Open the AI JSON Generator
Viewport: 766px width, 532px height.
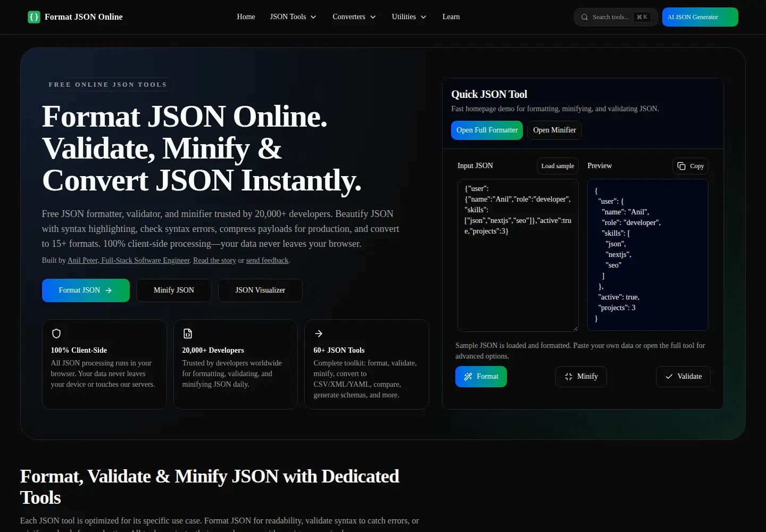point(700,17)
